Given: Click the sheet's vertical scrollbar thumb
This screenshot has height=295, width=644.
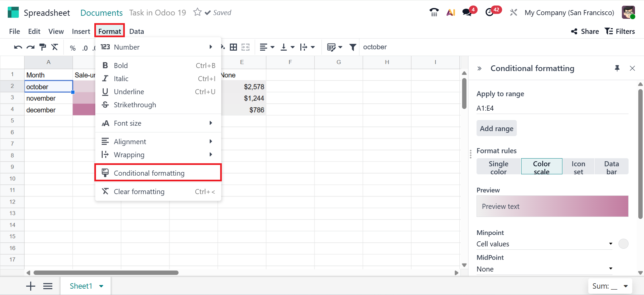Looking at the screenshot, I should pyautogui.click(x=464, y=94).
